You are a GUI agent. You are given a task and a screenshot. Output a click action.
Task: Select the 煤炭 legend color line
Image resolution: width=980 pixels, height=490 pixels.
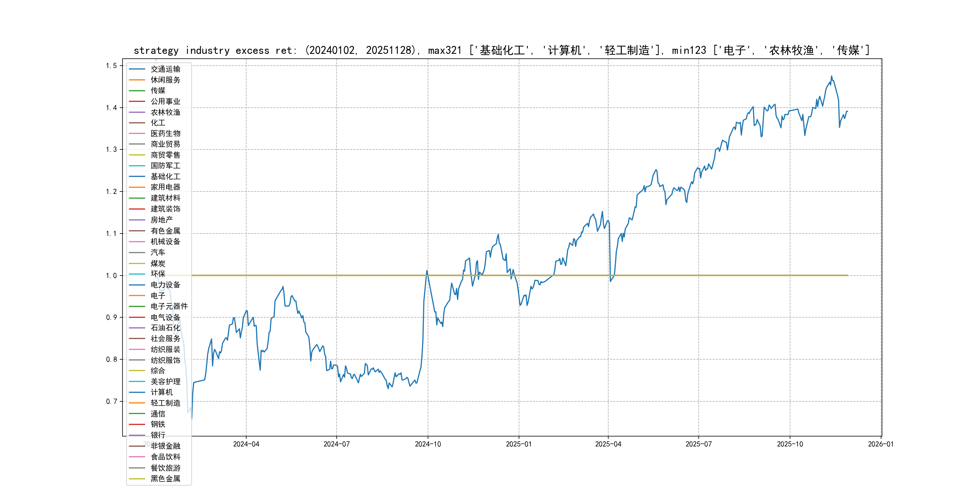pyautogui.click(x=137, y=263)
